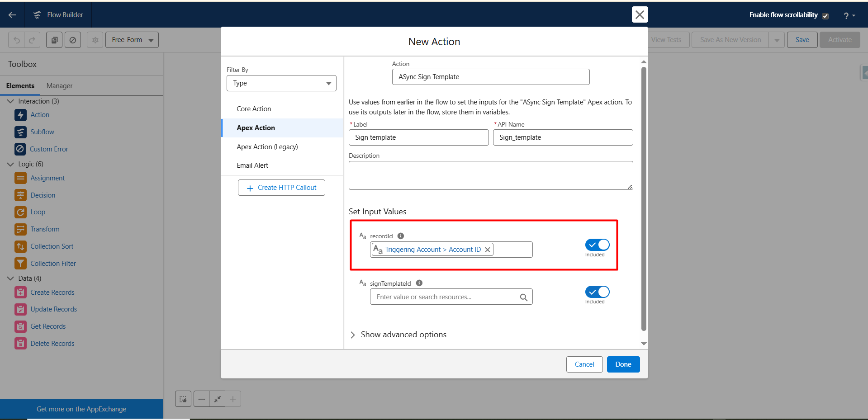Switch to the Manager tab
This screenshot has width=868, height=420.
point(59,86)
